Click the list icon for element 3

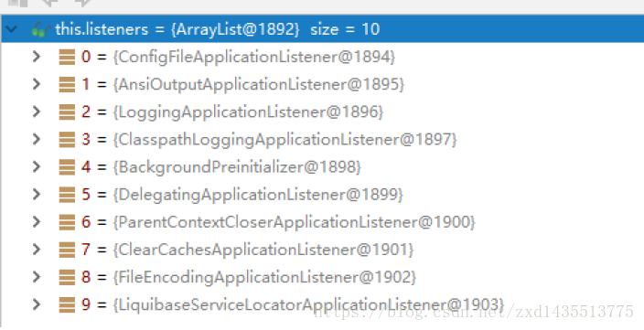coord(67,140)
